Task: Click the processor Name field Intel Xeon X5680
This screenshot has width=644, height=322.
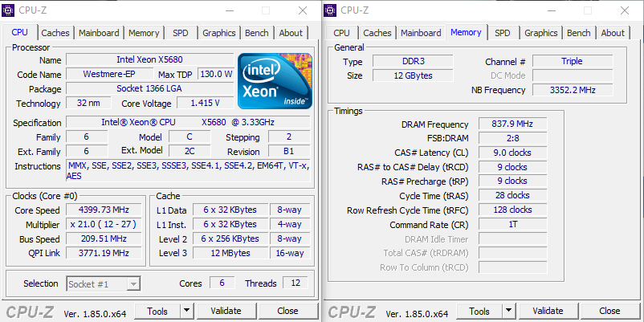Action: point(149,60)
